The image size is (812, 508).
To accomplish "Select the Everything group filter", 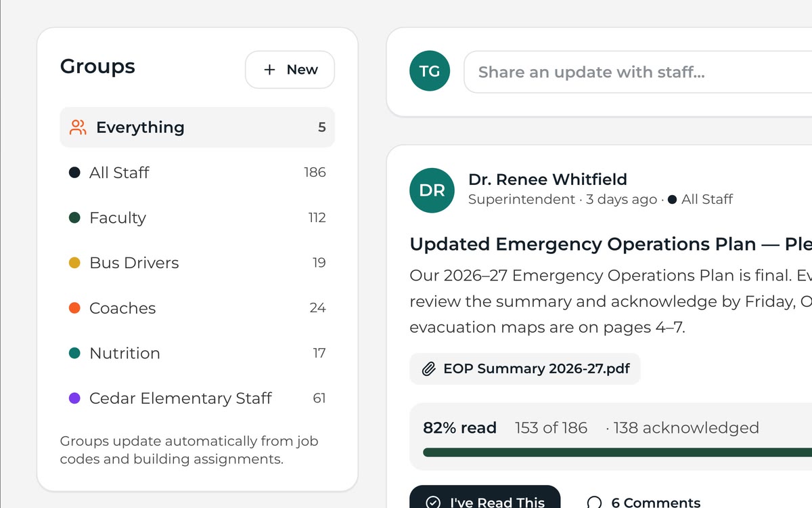I will click(x=198, y=127).
